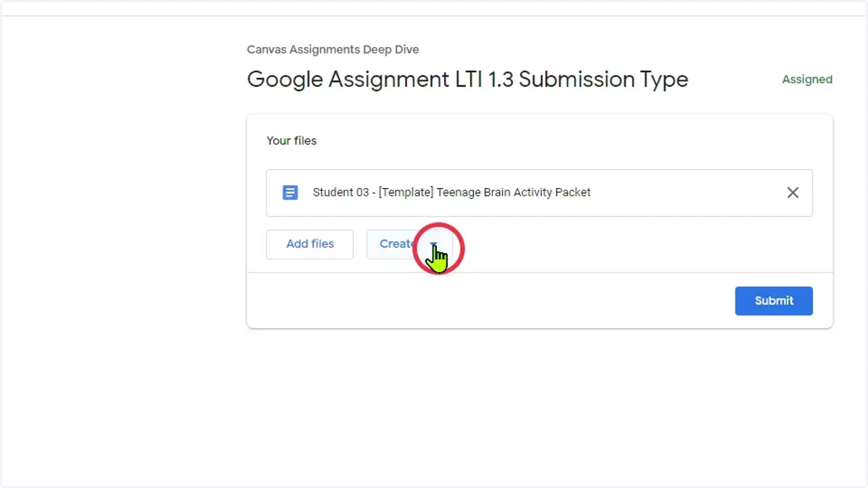
Task: Detach the Teenage Brain packet via X icon
Action: point(793,192)
